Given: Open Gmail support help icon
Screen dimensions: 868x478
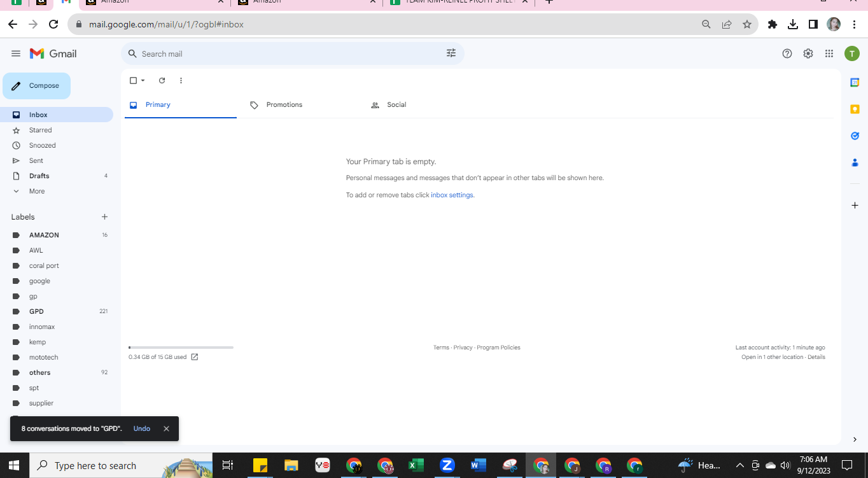Looking at the screenshot, I should 787,53.
